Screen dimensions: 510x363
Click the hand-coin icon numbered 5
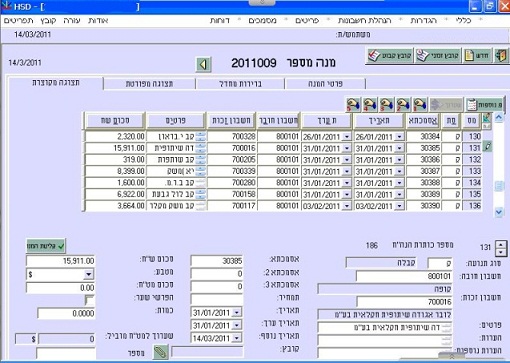tap(353, 105)
